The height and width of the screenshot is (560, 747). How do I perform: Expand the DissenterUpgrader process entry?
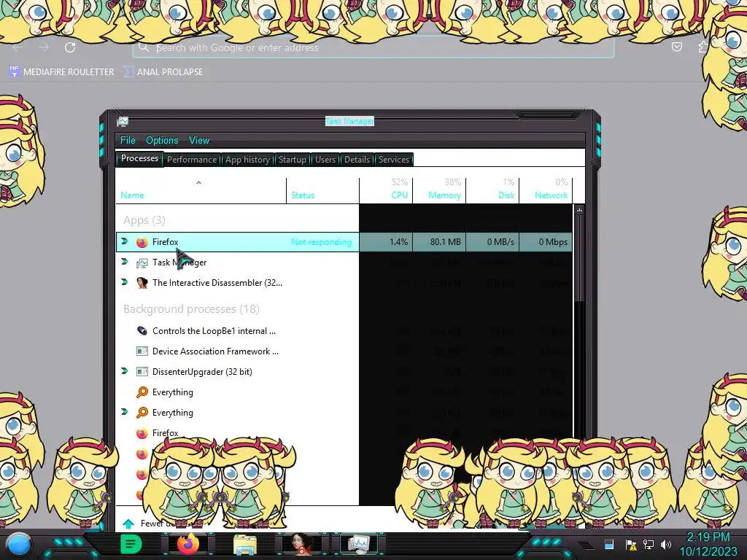pyautogui.click(x=125, y=371)
